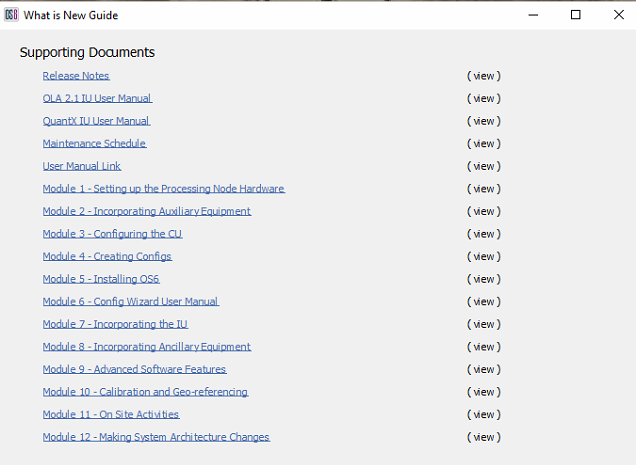This screenshot has width=636, height=465.
Task: View Module 8 Incorporating Ancillary Equipment
Action: point(484,347)
